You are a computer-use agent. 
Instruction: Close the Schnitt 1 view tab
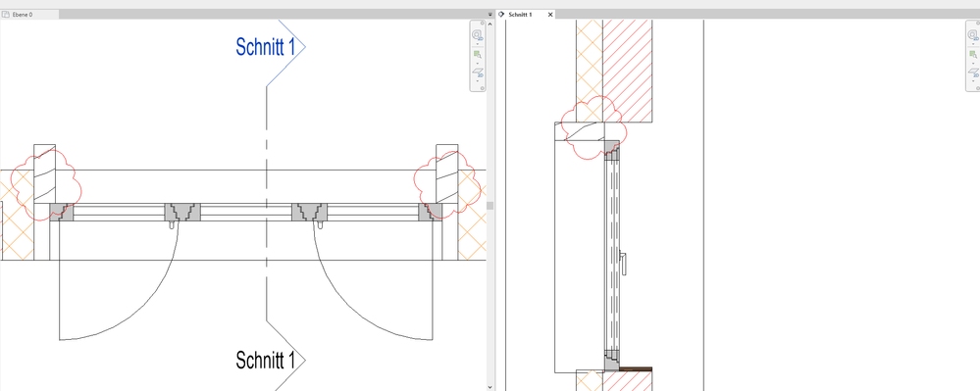coord(550,14)
